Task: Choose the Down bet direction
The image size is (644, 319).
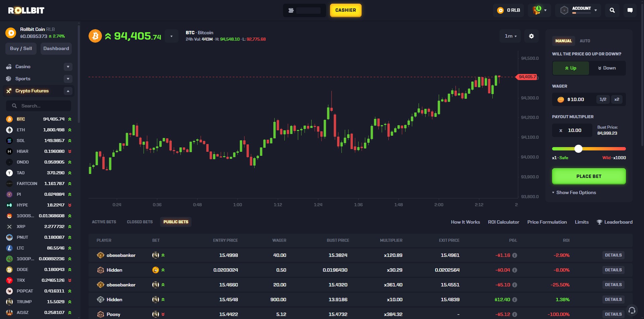Action: pyautogui.click(x=607, y=68)
